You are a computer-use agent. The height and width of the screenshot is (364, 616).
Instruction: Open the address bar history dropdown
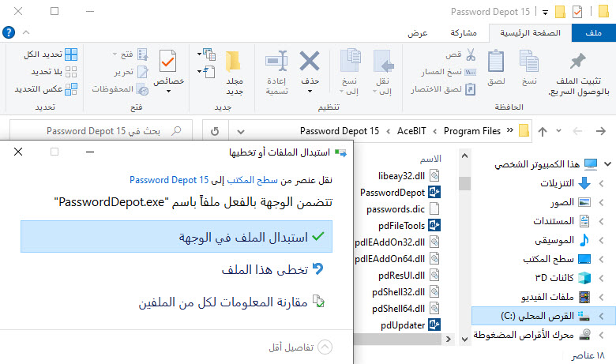pyautogui.click(x=241, y=132)
